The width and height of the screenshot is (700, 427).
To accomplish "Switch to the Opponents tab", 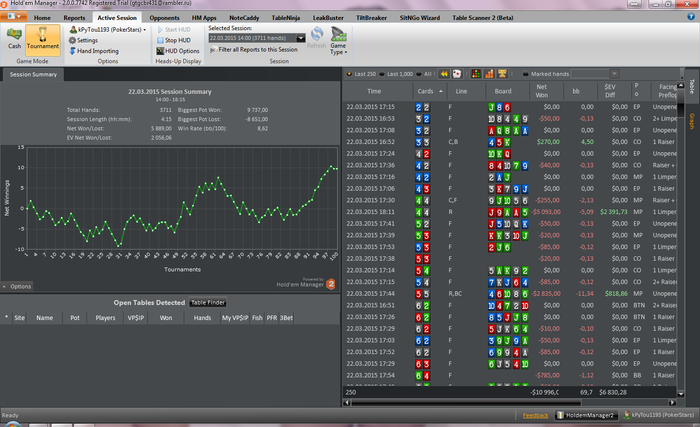I will tap(164, 18).
